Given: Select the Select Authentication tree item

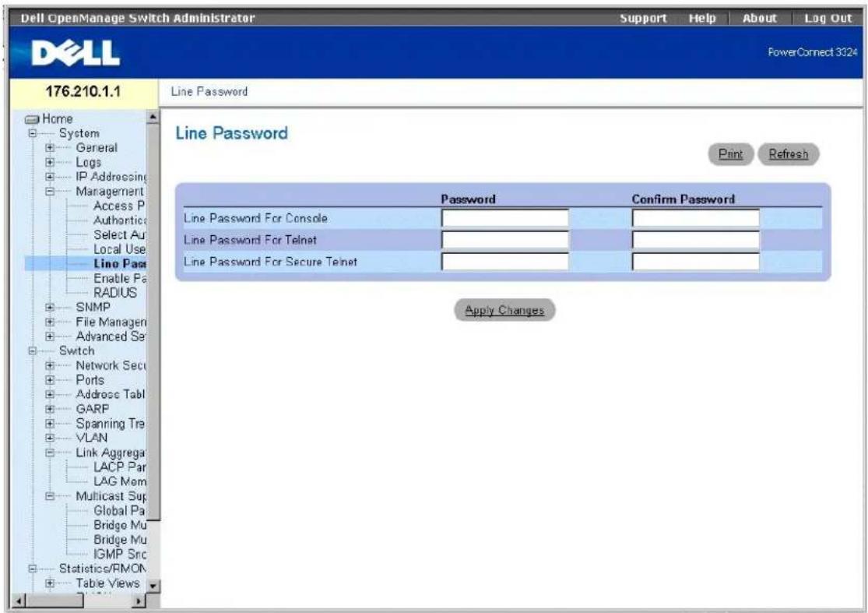Looking at the screenshot, I should click(x=119, y=234).
